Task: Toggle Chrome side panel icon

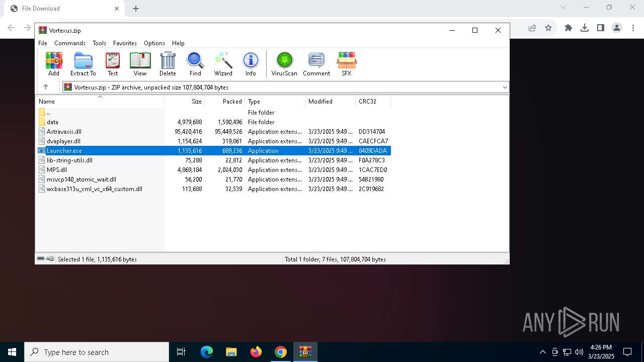Action: pos(601,28)
